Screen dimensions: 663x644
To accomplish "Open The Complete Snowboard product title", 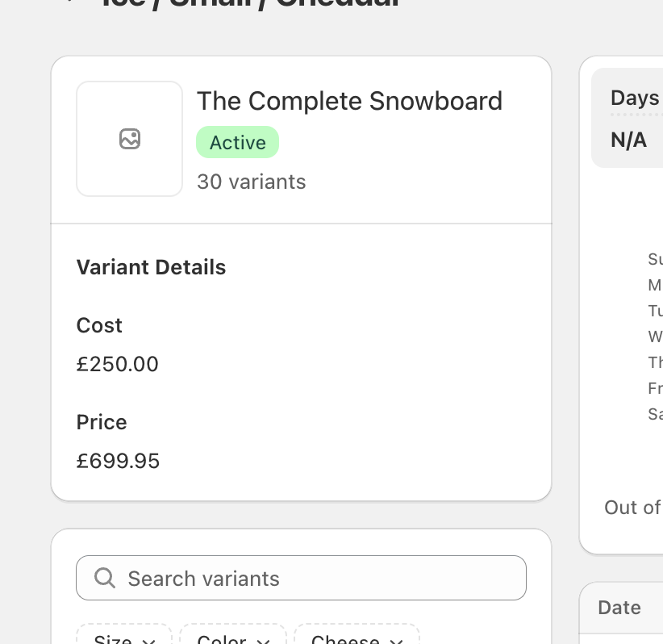I will (x=349, y=101).
